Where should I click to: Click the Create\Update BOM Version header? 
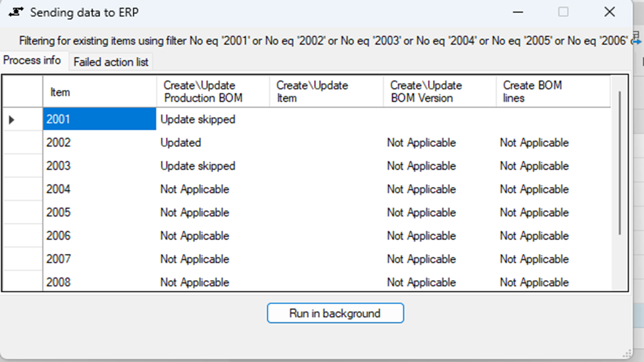(440, 92)
